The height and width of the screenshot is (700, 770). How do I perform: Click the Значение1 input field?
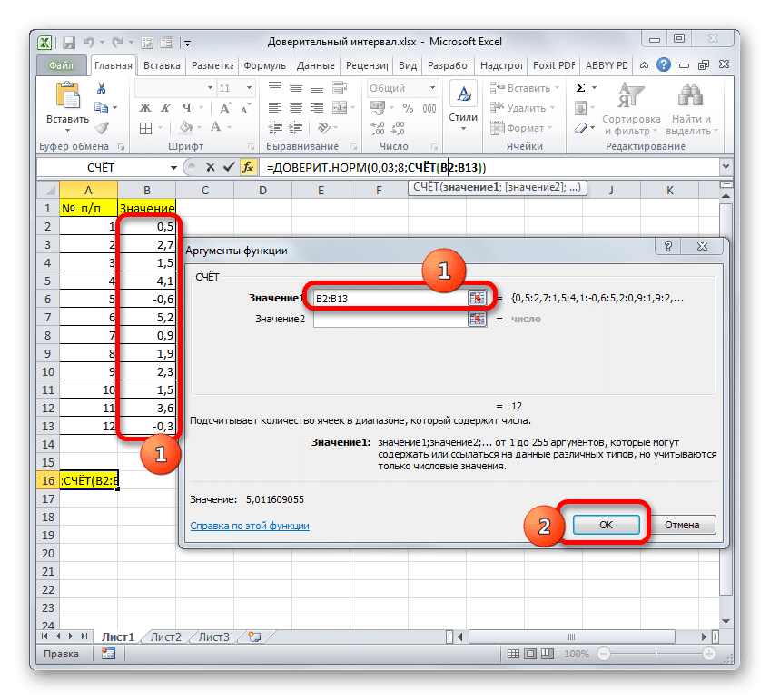(x=390, y=298)
